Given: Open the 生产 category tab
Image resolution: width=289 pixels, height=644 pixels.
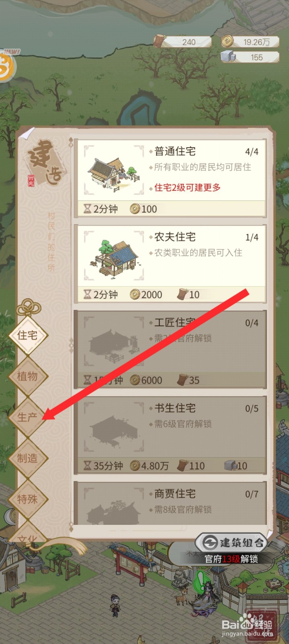Looking at the screenshot, I should point(27,417).
